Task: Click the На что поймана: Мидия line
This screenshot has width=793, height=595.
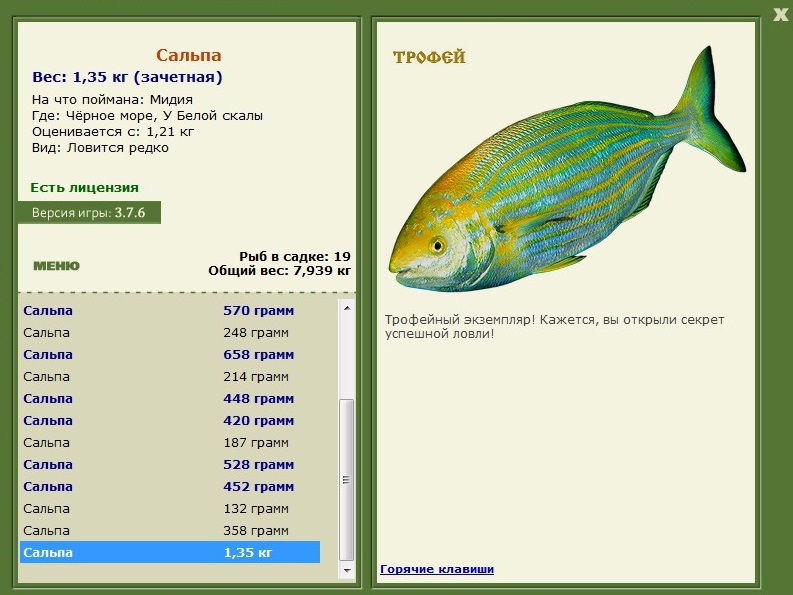Action: 112,100
